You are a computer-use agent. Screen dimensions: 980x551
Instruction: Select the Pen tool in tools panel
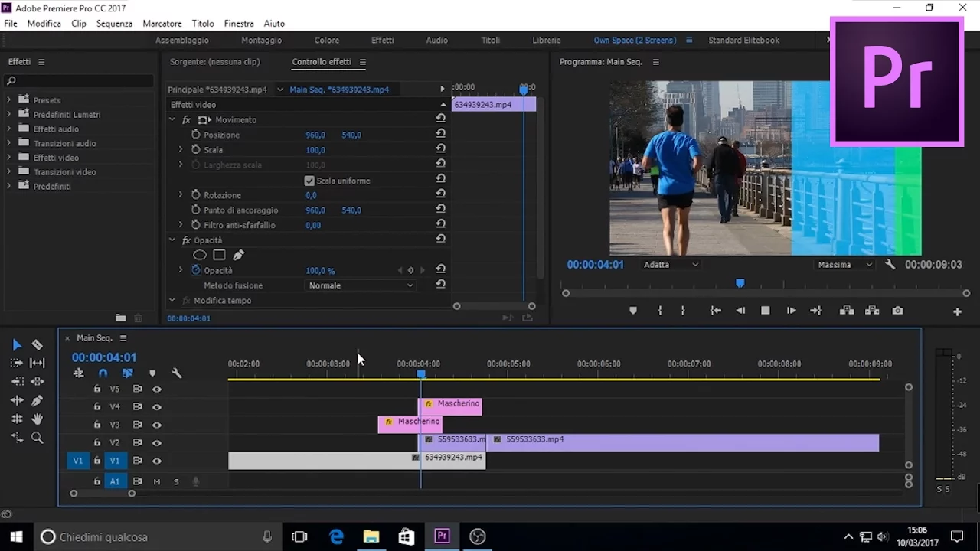37,400
